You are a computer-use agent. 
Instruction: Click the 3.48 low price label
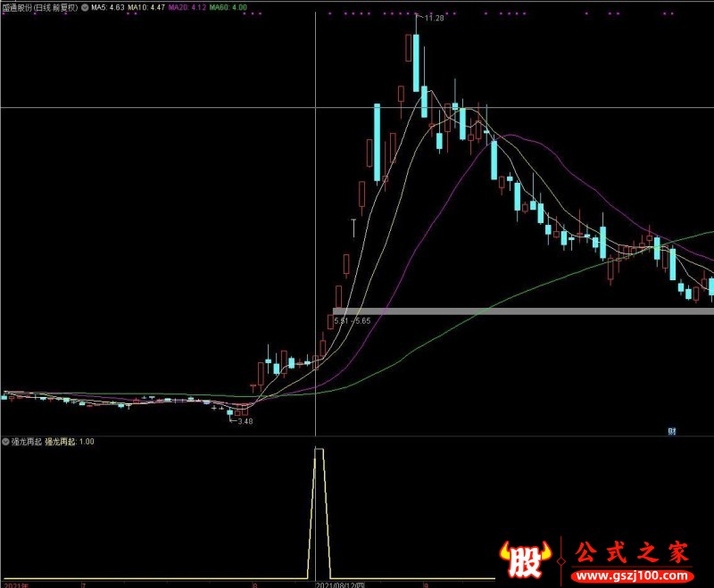[x=245, y=421]
